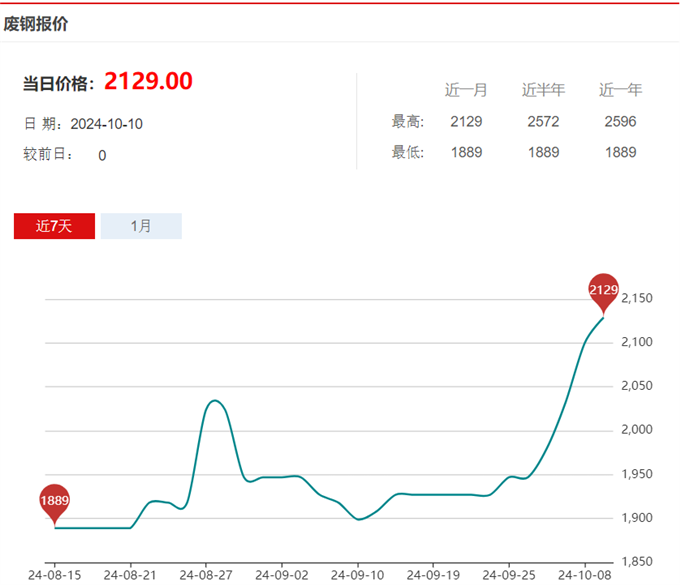680x585 pixels.
Task: Click the 24-09-25 x-axis date label
Action: coord(509,575)
